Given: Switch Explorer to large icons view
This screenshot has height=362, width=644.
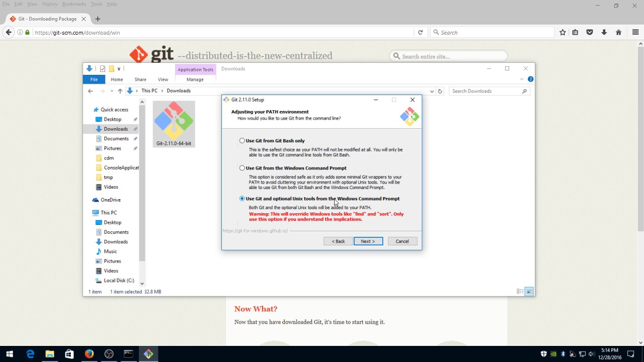Looking at the screenshot, I should point(529,292).
